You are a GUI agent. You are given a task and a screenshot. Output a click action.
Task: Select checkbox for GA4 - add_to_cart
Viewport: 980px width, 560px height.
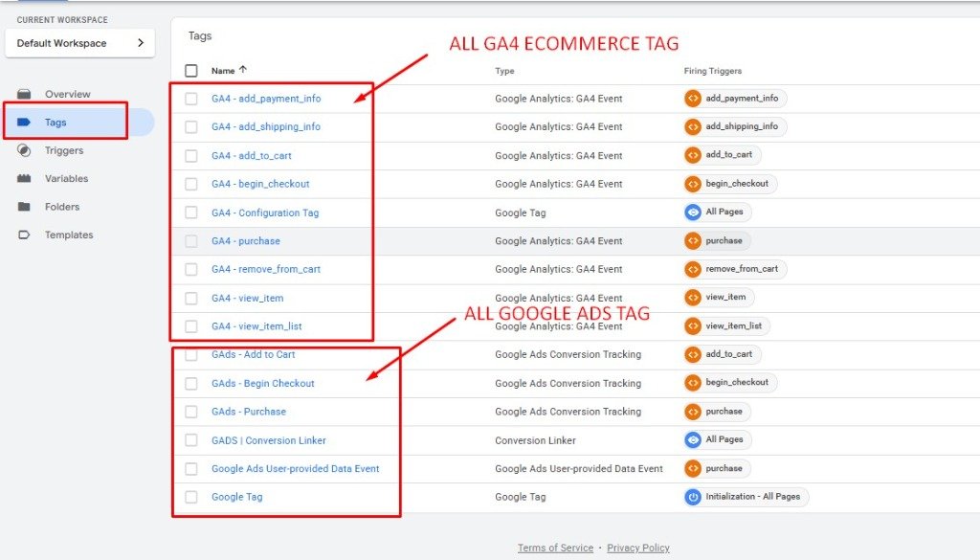coord(191,156)
